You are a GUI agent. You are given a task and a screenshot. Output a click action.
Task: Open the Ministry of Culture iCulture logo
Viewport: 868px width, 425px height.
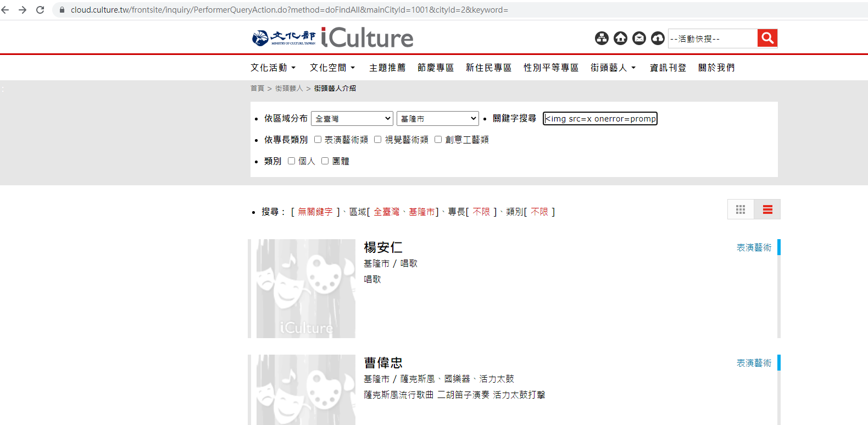click(332, 37)
